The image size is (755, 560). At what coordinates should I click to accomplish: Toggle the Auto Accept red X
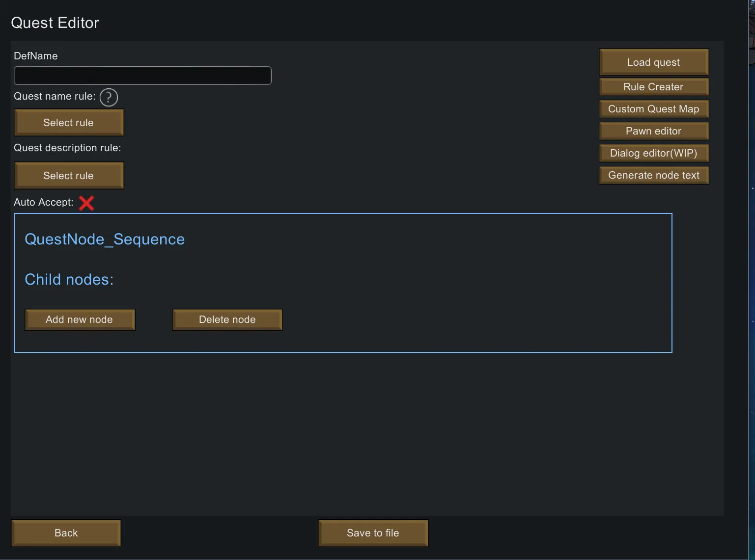coord(86,203)
